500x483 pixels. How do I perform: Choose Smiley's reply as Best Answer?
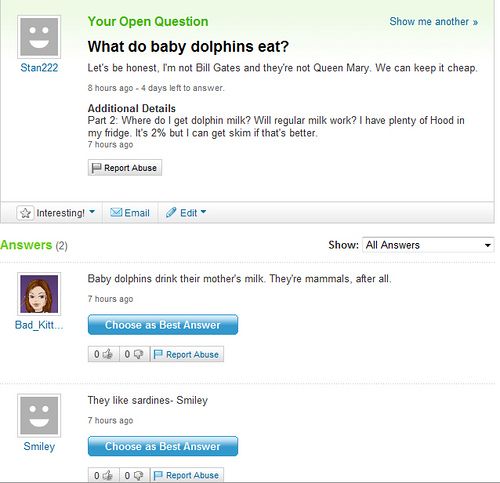coord(163,446)
